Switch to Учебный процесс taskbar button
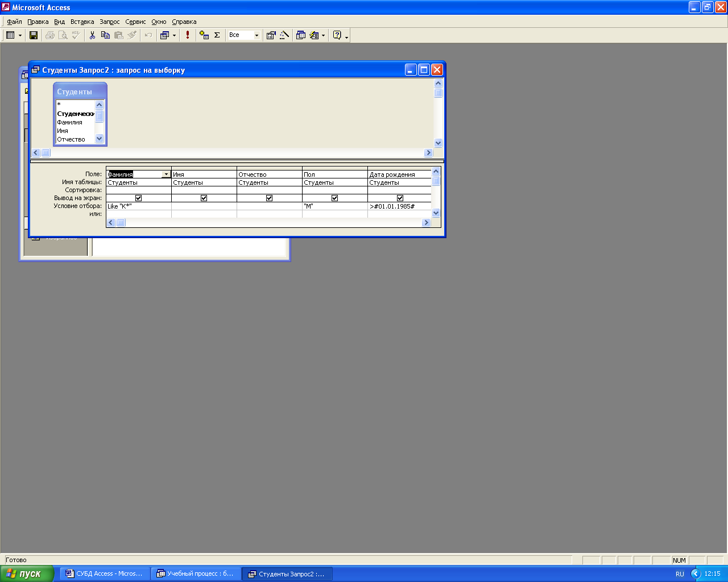This screenshot has width=728, height=582. [196, 574]
